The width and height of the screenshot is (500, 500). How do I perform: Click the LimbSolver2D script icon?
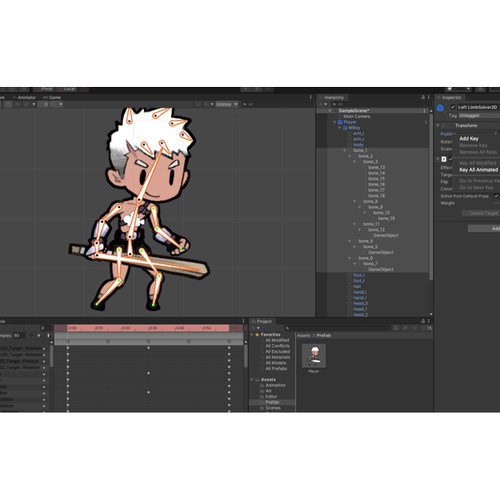click(444, 159)
